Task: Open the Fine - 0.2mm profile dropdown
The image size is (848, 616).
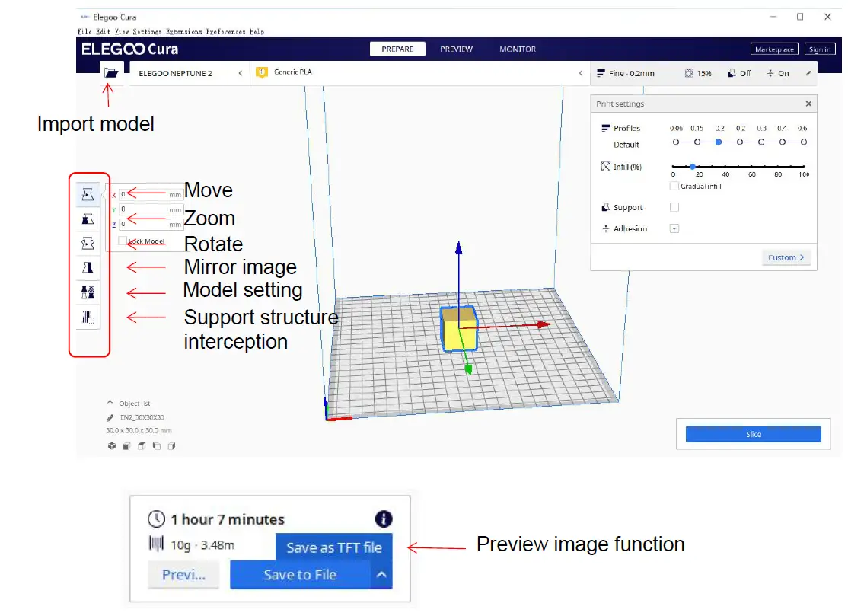Action: pos(626,73)
